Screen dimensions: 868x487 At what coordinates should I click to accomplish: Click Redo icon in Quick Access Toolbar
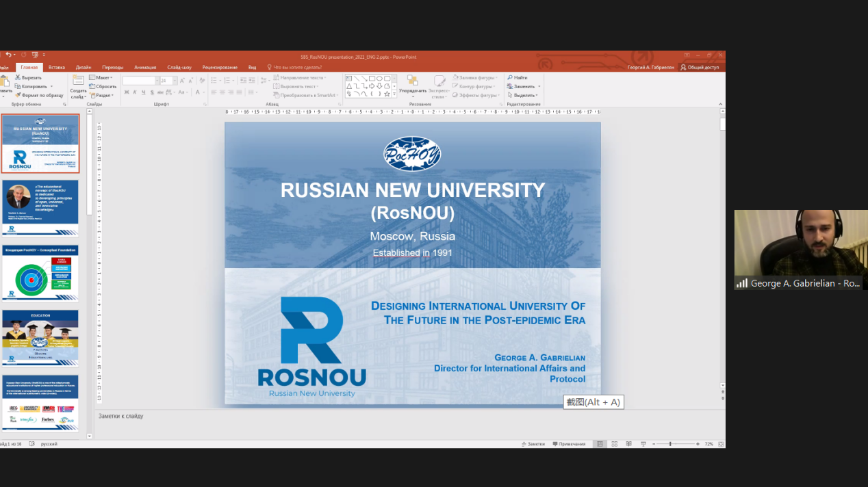click(23, 55)
